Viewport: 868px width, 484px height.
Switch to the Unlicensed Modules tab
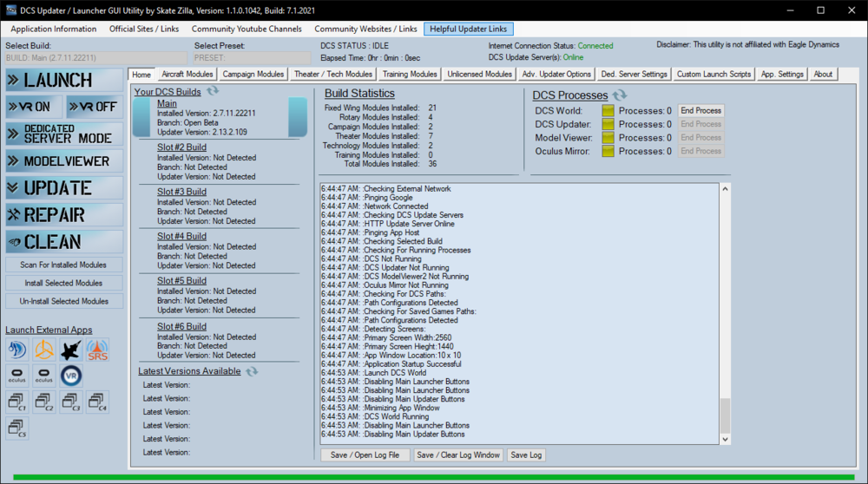click(x=479, y=74)
